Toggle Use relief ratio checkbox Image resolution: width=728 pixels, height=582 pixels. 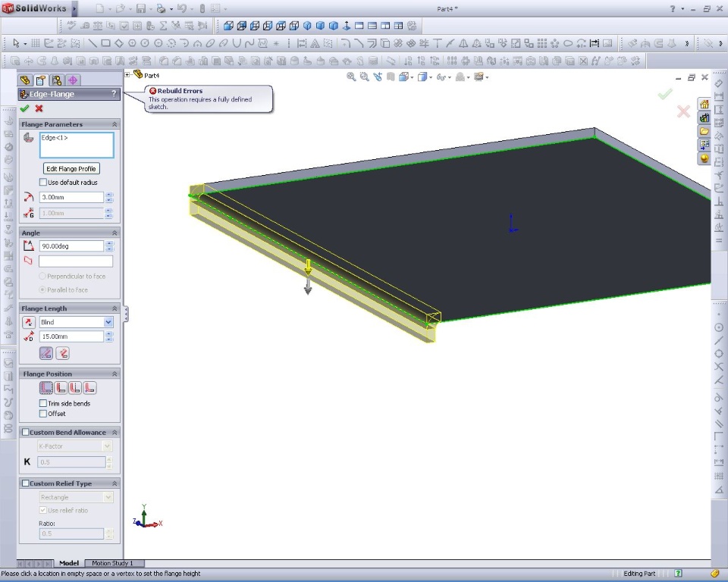(x=43, y=510)
